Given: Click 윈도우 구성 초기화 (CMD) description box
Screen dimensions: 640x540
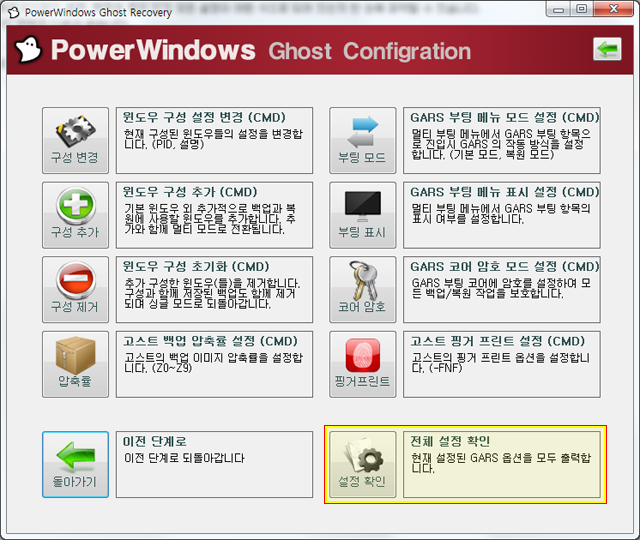Looking at the screenshot, I should coord(214,289).
